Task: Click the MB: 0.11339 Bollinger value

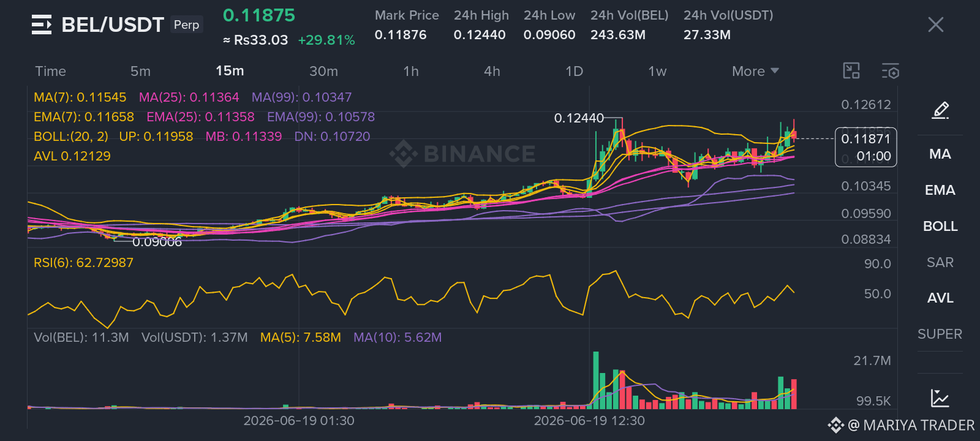Action: (x=244, y=137)
